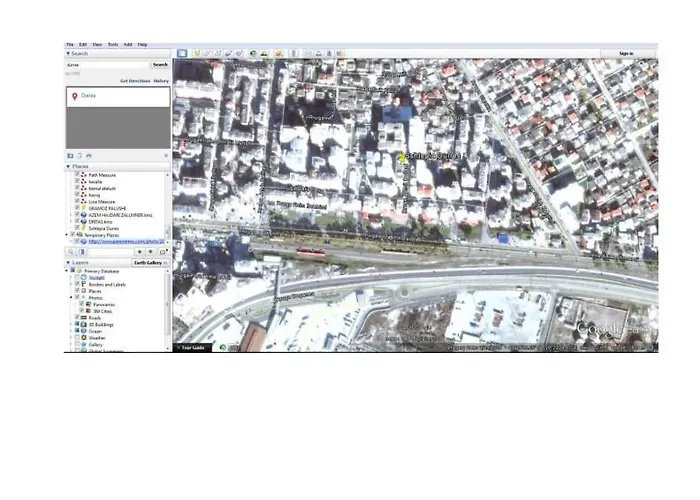Select the Add Placemark pin tool
Screen dimensions: 700x500
[x=198, y=53]
